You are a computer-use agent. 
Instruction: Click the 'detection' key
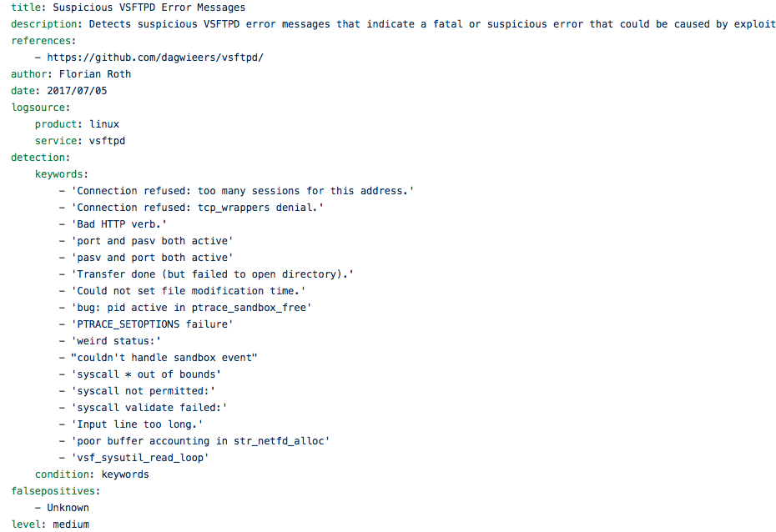pos(38,158)
